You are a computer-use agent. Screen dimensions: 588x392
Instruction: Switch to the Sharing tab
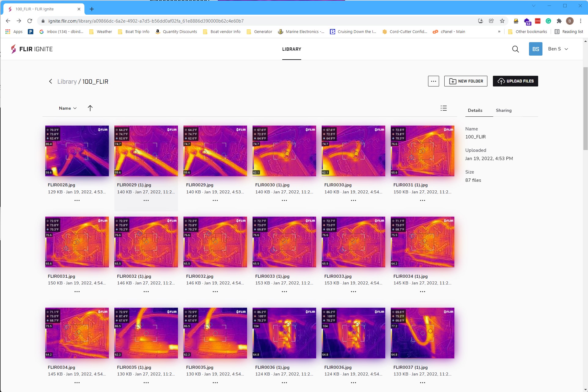pyautogui.click(x=503, y=110)
